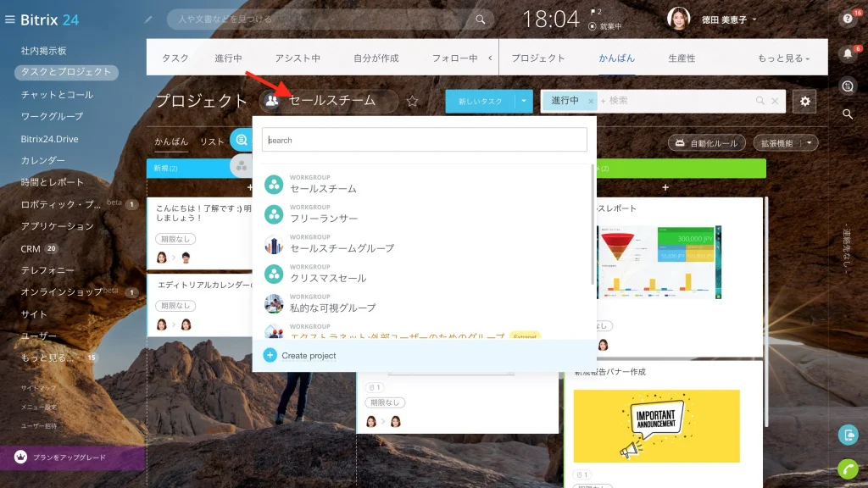Add a task with plus in green column

[x=665, y=187]
